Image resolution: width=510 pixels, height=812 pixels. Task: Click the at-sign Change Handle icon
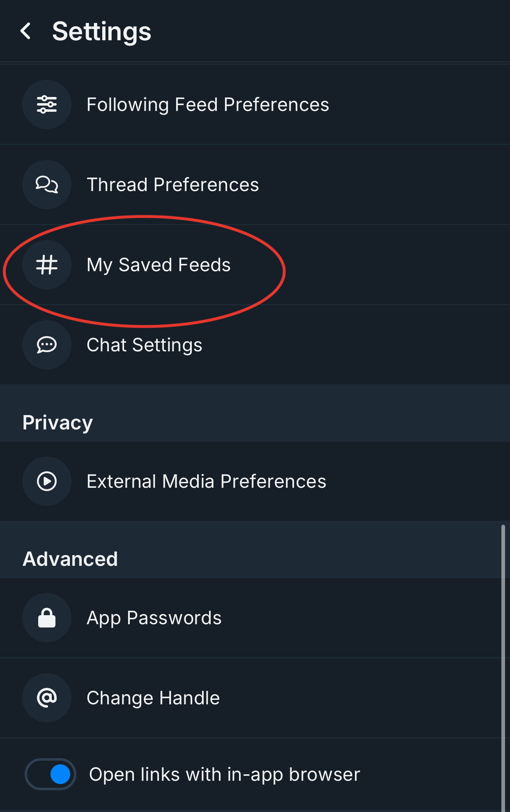[x=47, y=698]
